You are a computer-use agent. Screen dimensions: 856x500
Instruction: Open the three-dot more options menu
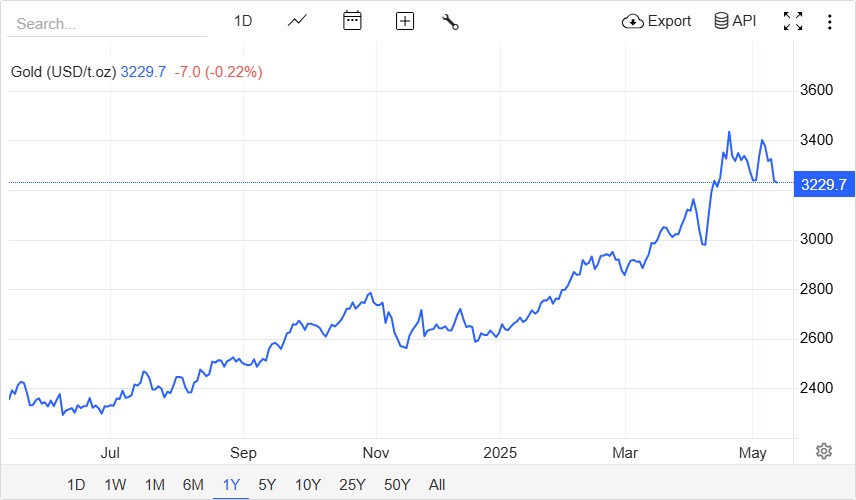[830, 21]
